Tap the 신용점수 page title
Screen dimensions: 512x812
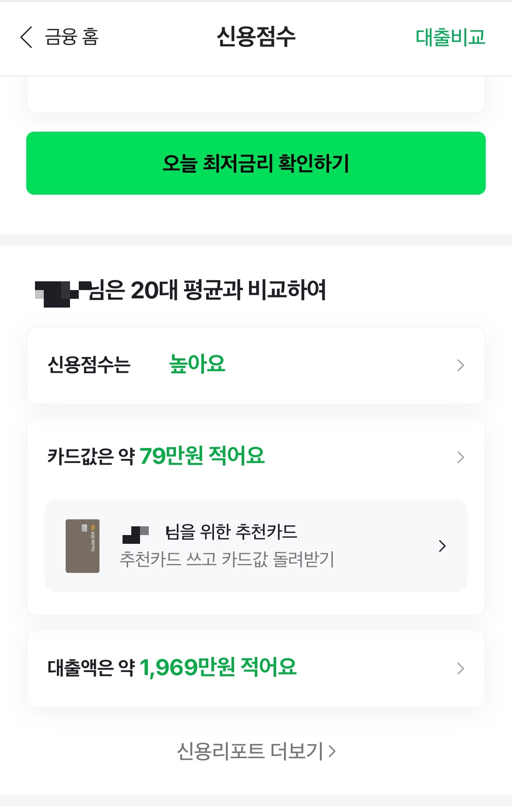pos(256,37)
